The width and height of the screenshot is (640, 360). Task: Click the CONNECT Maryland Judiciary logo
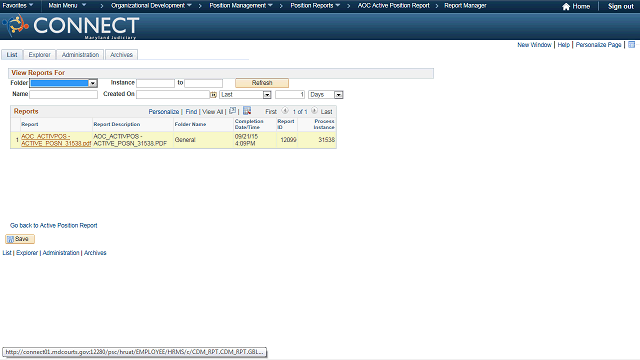[x=71, y=27]
